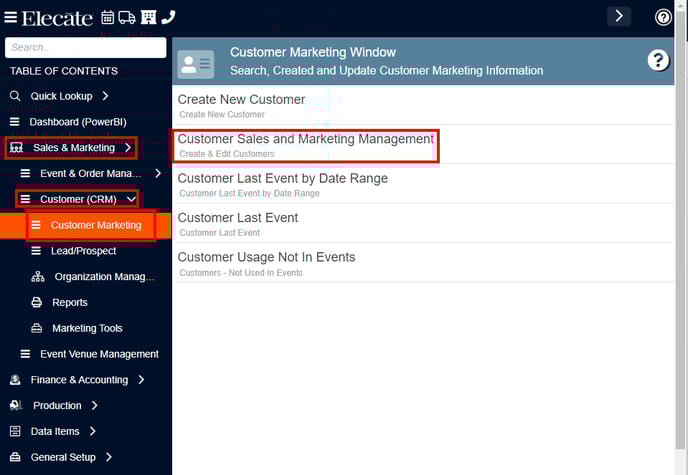Viewport: 688px width, 475px height.
Task: Expand Quick Lookup chevron
Action: tap(105, 96)
